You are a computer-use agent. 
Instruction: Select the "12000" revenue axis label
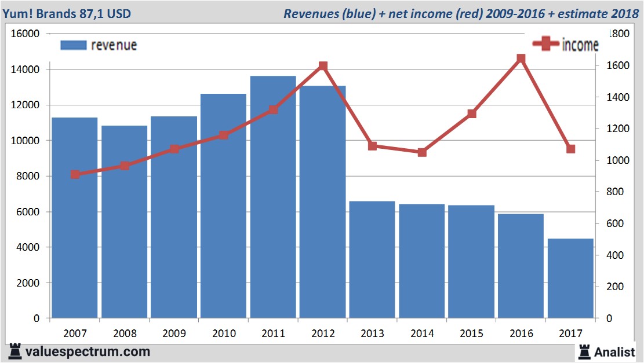point(25,105)
